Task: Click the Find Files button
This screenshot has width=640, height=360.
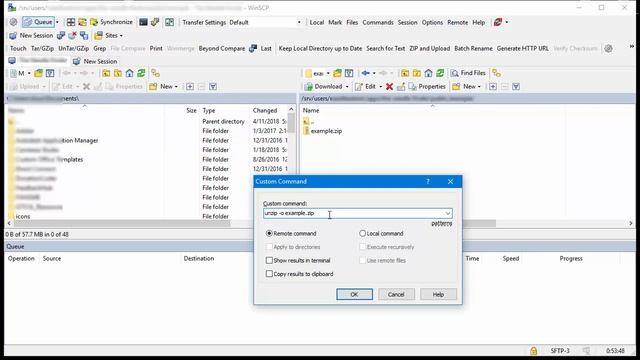Action: (468, 73)
